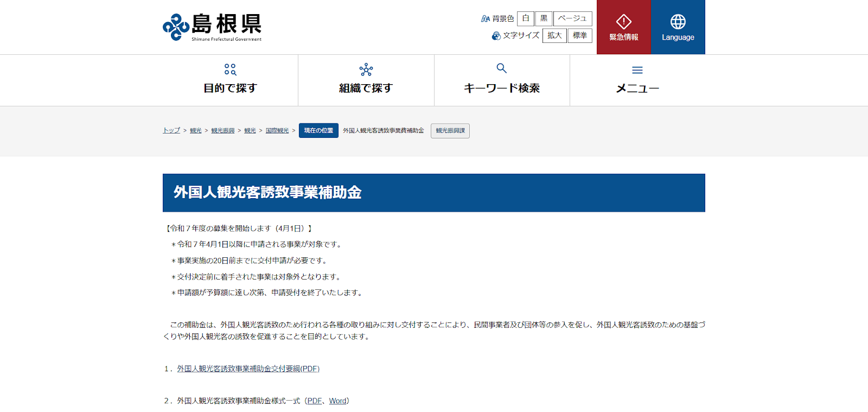Click the keyword search magnifier icon

(502, 68)
